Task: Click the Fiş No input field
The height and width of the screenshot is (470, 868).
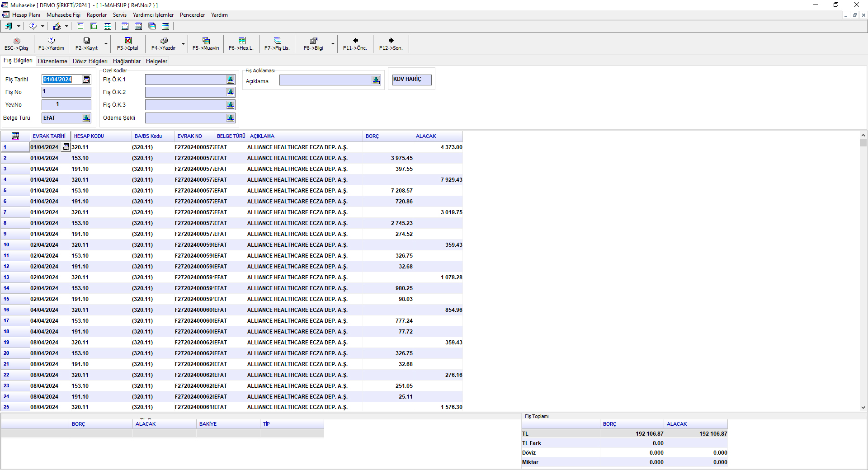Action: pos(66,92)
